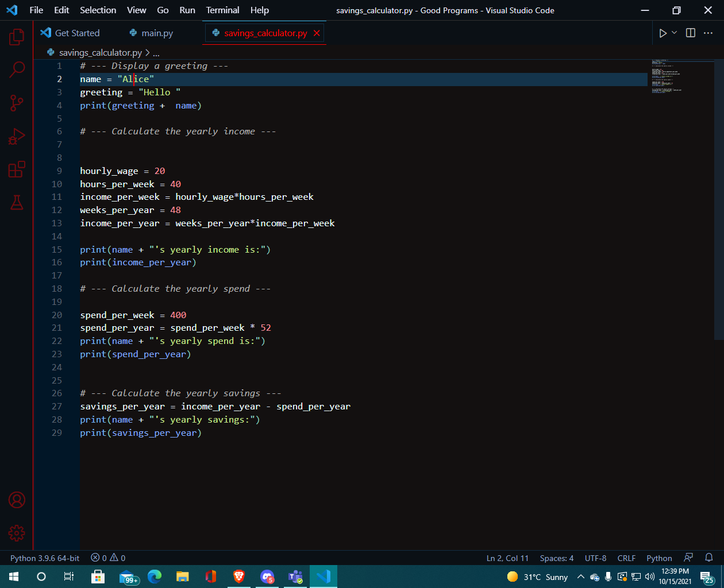This screenshot has width=724, height=588.
Task: Click the value 20 for hourly_wage
Action: pyautogui.click(x=160, y=171)
